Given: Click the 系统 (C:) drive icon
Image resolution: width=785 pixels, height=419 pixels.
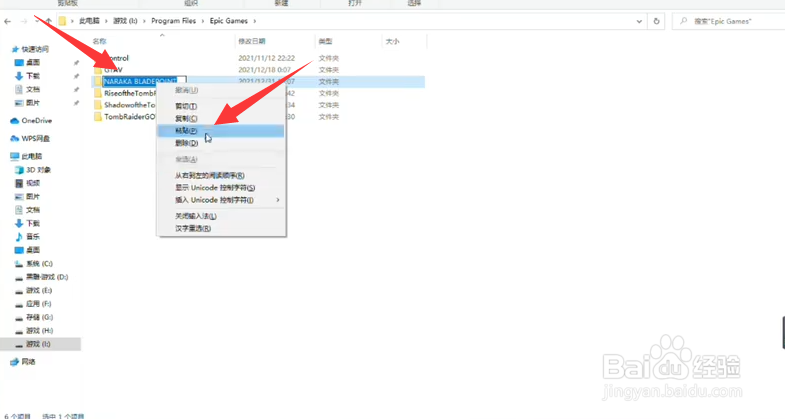Looking at the screenshot, I should pos(19,264).
